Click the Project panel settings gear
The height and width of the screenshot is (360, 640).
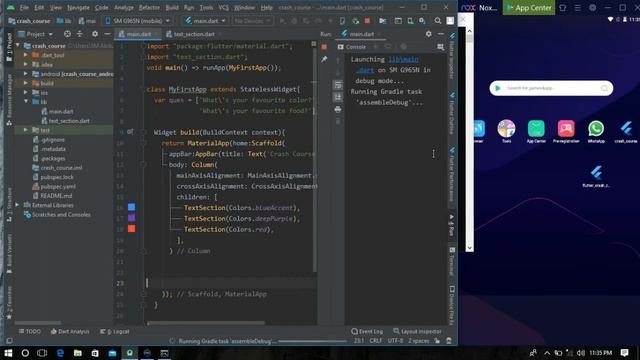point(95,34)
